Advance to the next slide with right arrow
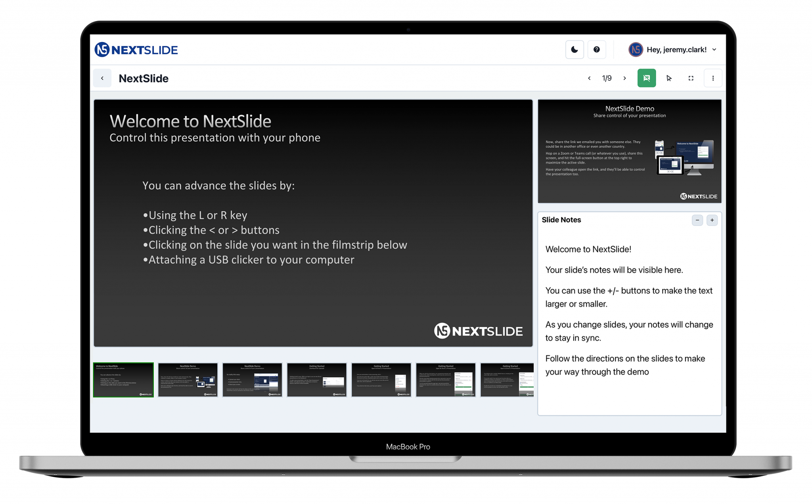812x504 pixels. point(625,78)
